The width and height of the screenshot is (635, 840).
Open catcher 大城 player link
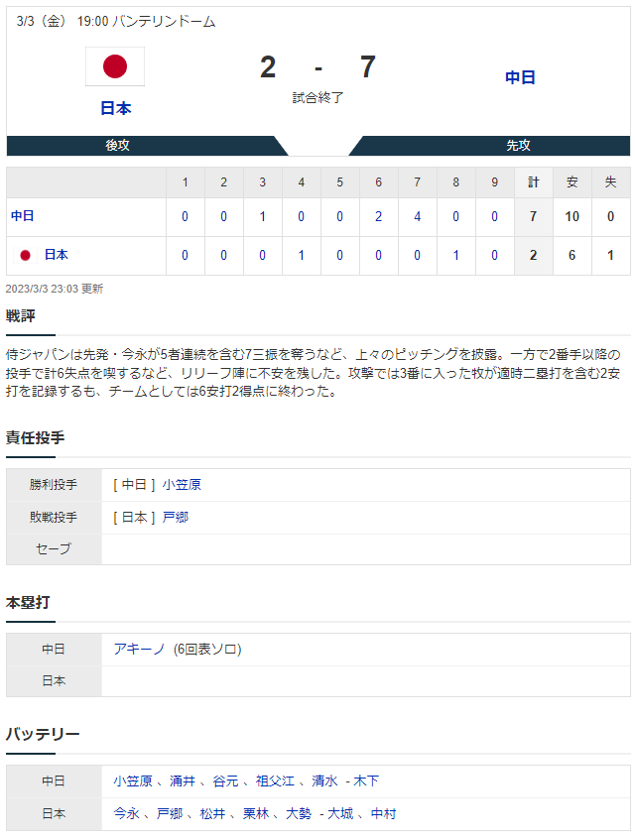pyautogui.click(x=340, y=814)
